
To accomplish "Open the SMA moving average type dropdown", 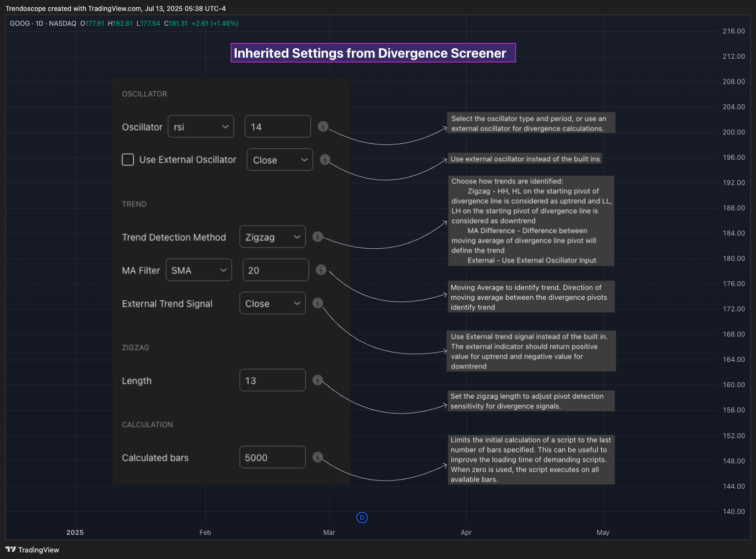I will click(199, 270).
